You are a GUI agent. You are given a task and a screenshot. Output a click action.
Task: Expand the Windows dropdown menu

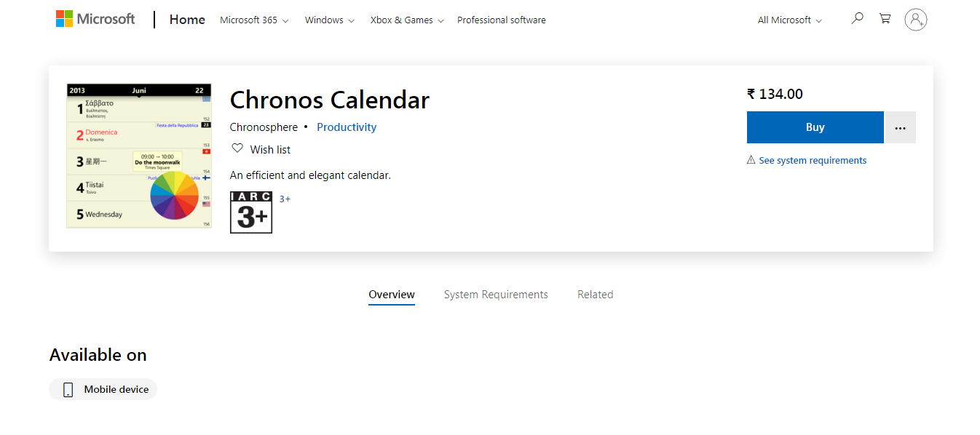click(x=329, y=20)
